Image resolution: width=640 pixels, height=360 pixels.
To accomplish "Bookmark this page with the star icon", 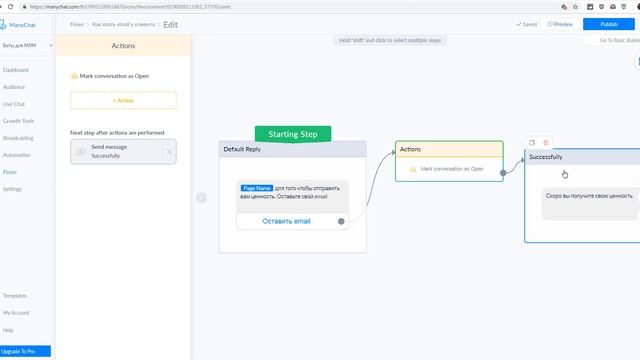I will pos(576,7).
